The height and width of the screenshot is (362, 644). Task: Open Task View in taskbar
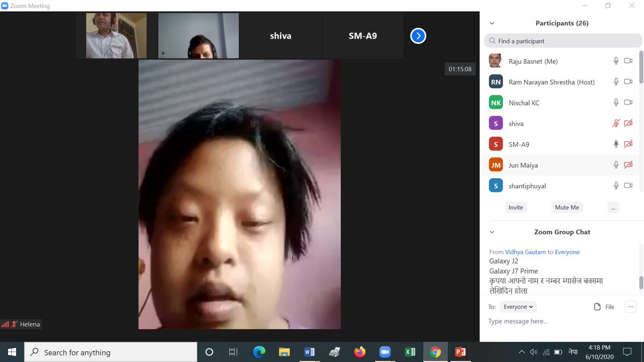click(233, 352)
